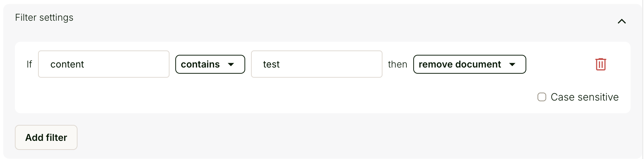Click the "Filter settings" heading text

[x=44, y=17]
